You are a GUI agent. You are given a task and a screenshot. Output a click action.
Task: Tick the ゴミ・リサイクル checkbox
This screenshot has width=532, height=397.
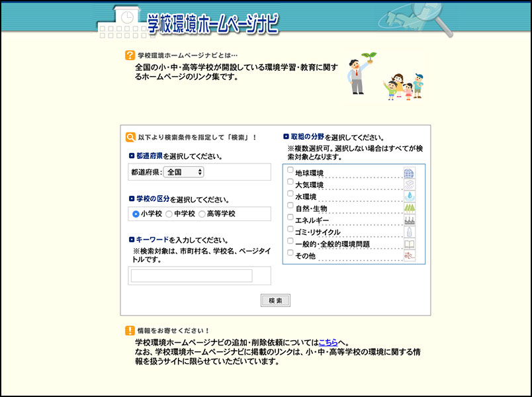click(x=290, y=230)
